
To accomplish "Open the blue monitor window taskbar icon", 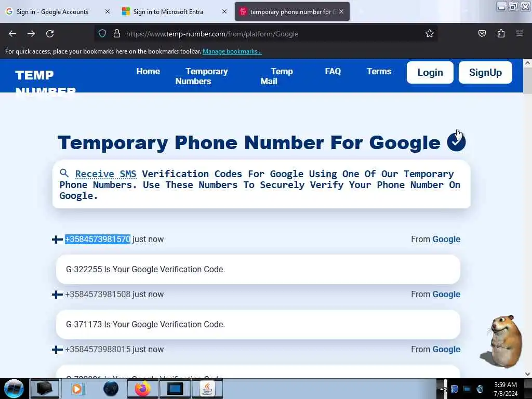I will pyautogui.click(x=175, y=389).
